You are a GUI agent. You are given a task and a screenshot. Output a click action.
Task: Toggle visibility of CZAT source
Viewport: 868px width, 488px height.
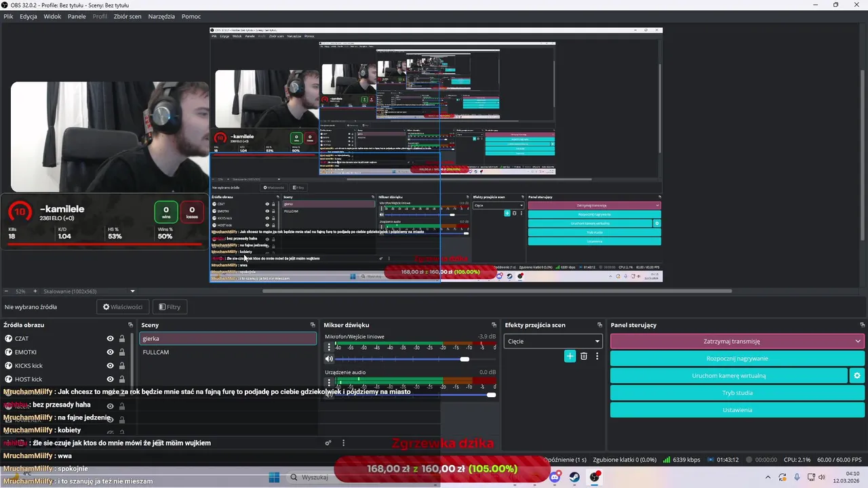[x=110, y=338]
